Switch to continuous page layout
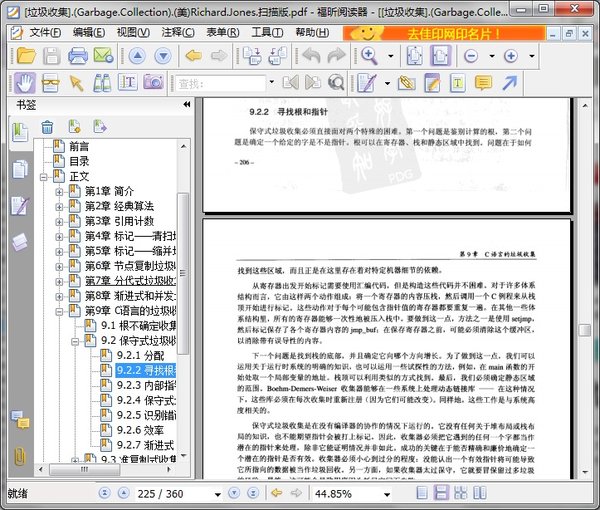Viewport: 600px width, 510px height. tap(441, 493)
